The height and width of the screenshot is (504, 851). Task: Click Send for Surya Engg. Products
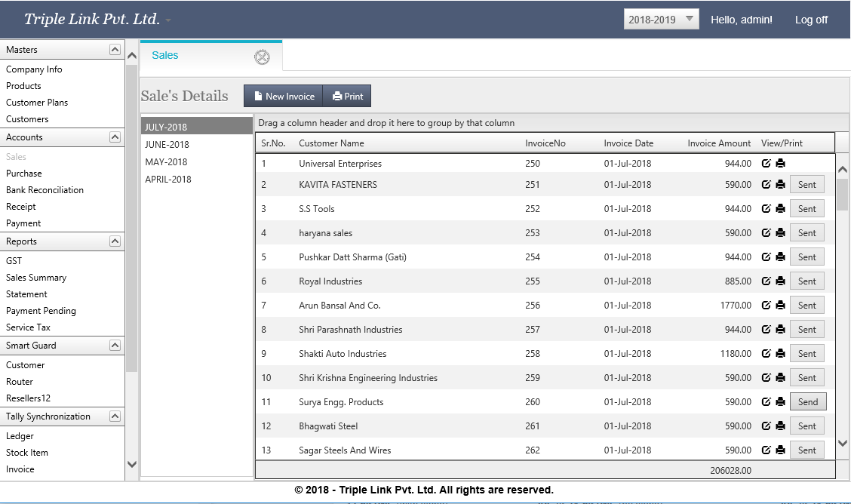pyautogui.click(x=808, y=401)
